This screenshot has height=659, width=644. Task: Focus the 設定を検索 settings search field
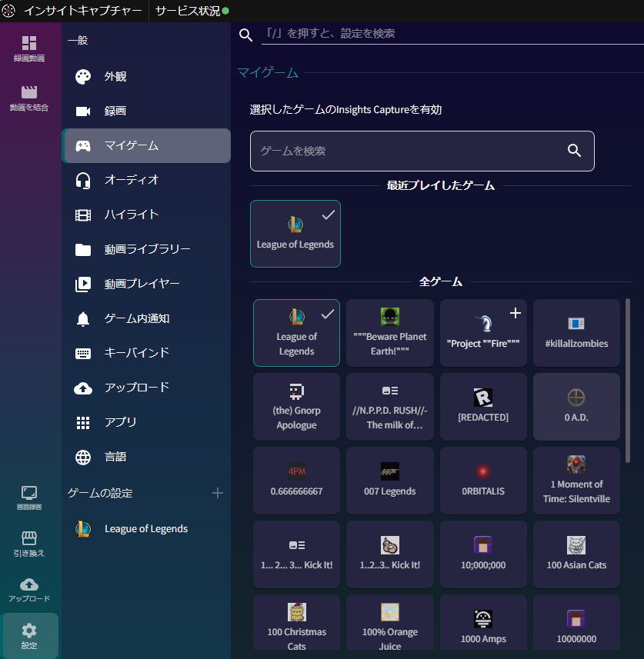pyautogui.click(x=452, y=33)
